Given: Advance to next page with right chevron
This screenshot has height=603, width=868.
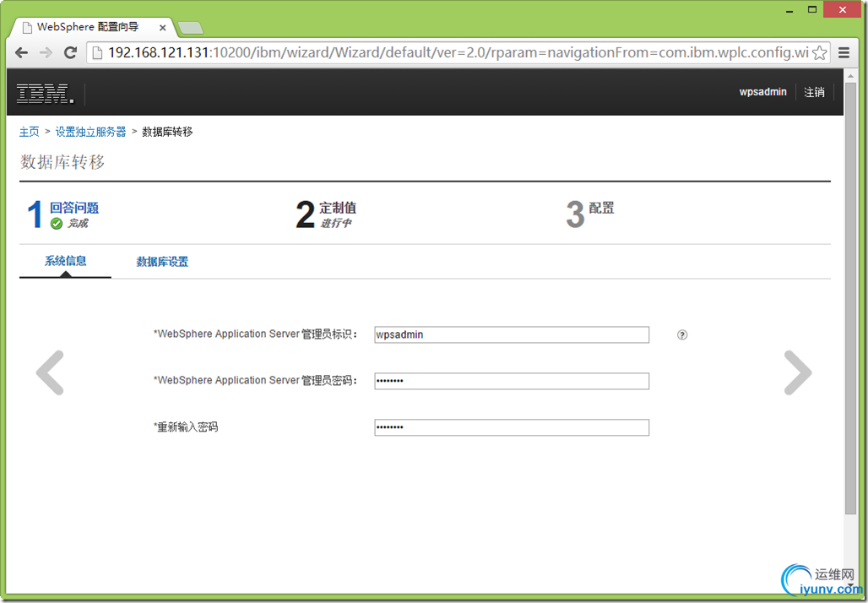Looking at the screenshot, I should (798, 372).
